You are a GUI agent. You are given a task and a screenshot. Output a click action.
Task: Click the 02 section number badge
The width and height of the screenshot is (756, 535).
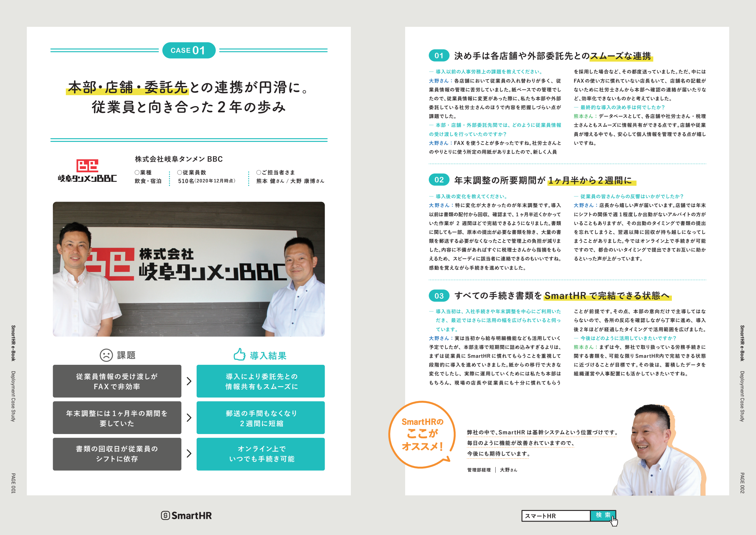(439, 180)
